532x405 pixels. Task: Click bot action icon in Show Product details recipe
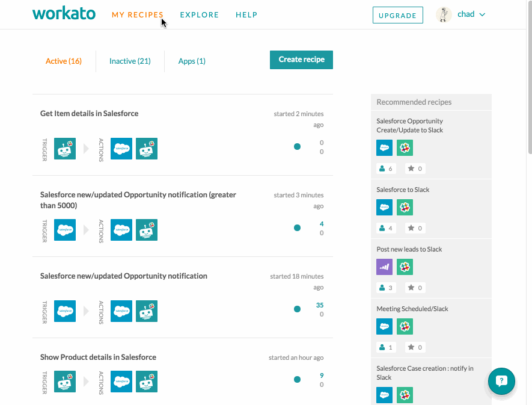[147, 382]
